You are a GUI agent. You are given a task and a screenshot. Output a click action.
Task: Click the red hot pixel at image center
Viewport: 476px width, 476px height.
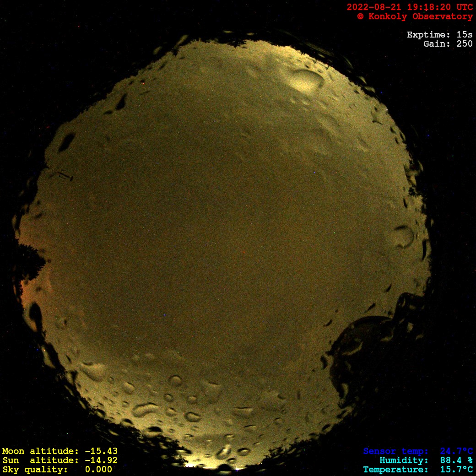(243, 252)
